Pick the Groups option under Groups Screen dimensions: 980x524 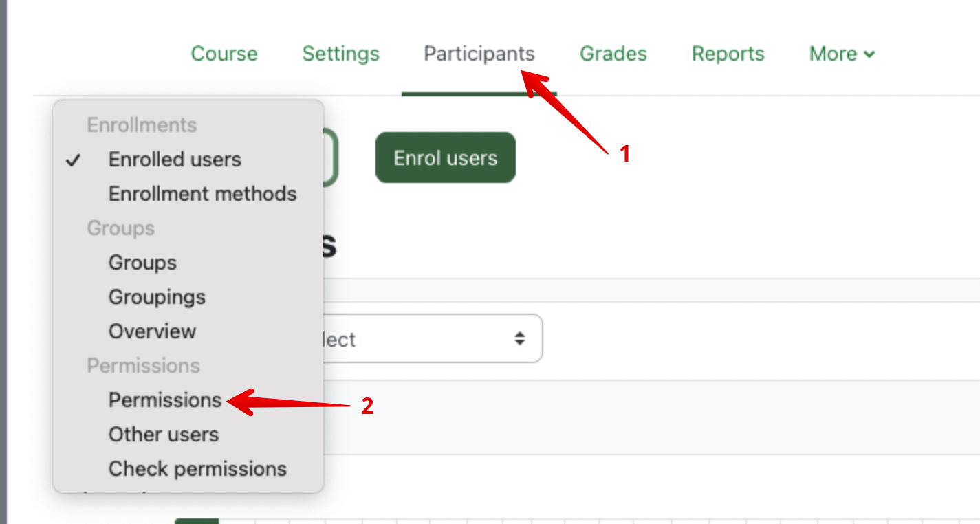pyautogui.click(x=142, y=263)
